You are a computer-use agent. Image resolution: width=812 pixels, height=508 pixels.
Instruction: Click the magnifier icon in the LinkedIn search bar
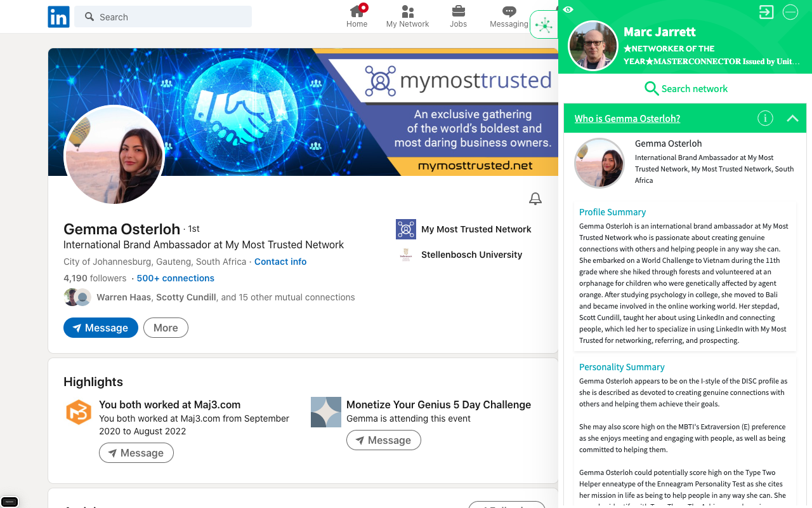tap(89, 17)
